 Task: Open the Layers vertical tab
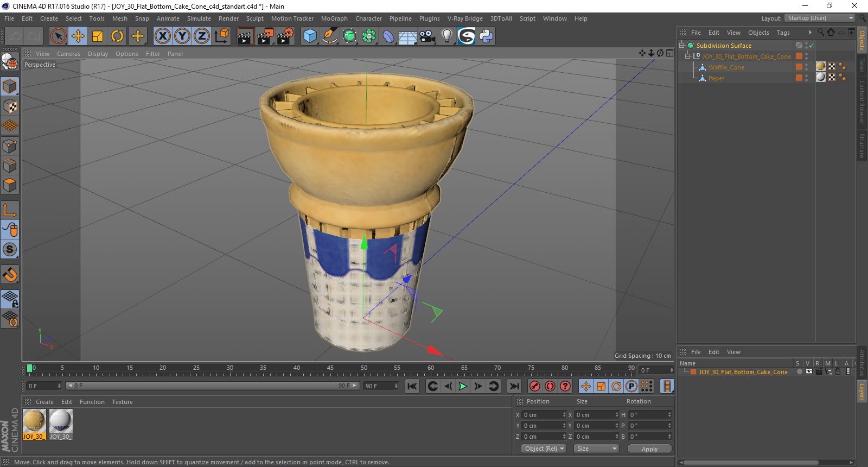point(861,392)
